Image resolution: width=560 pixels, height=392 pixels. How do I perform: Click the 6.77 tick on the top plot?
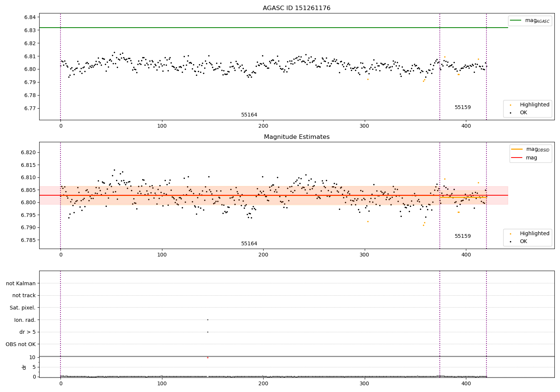coord(30,109)
